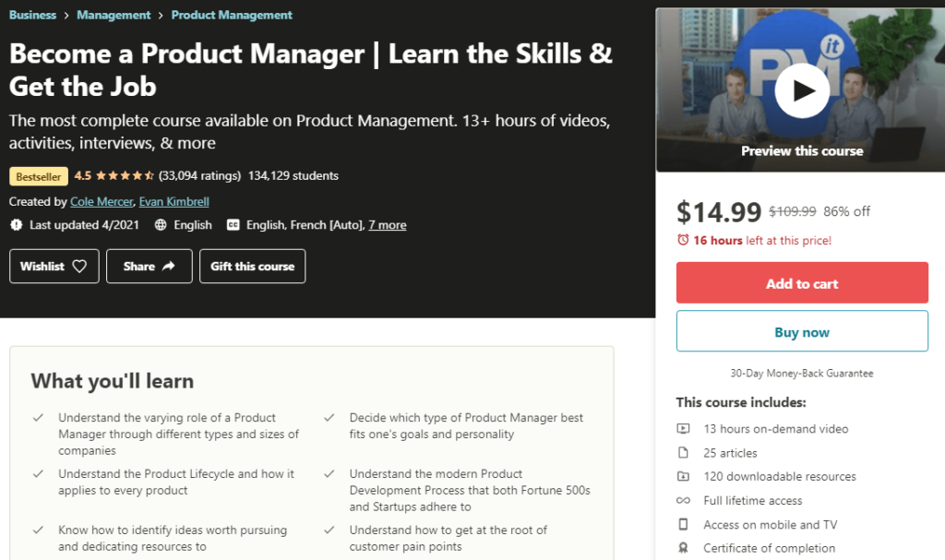Go to the Management breadcrumb
Screen dimensions: 945x560
[114, 15]
